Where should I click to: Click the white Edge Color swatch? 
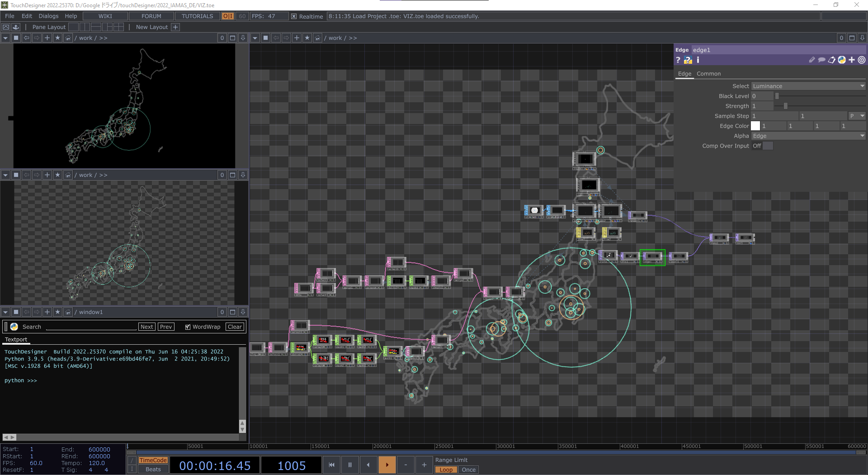pos(755,126)
